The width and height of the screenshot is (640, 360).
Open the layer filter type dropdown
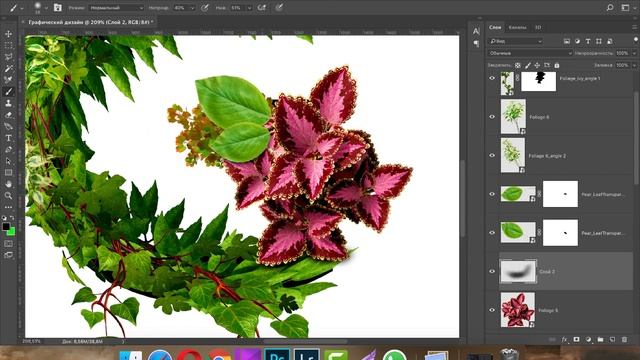(x=516, y=41)
